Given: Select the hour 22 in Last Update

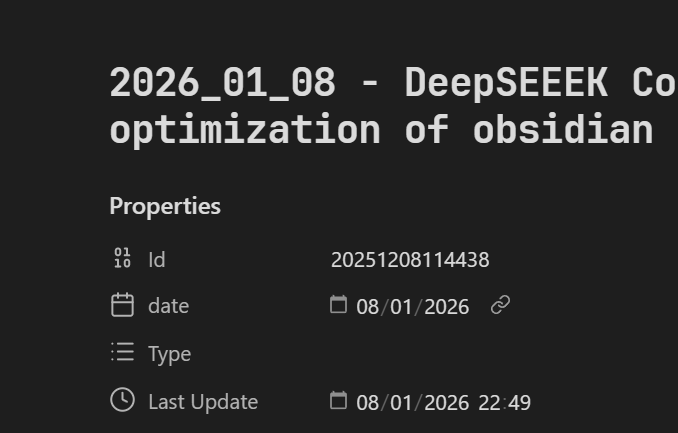Looking at the screenshot, I should pos(489,403).
